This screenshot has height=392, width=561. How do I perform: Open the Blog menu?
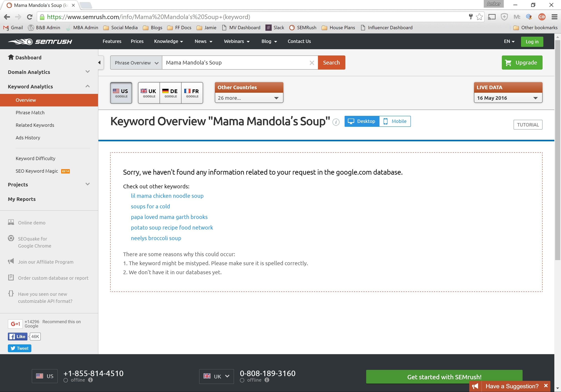269,41
